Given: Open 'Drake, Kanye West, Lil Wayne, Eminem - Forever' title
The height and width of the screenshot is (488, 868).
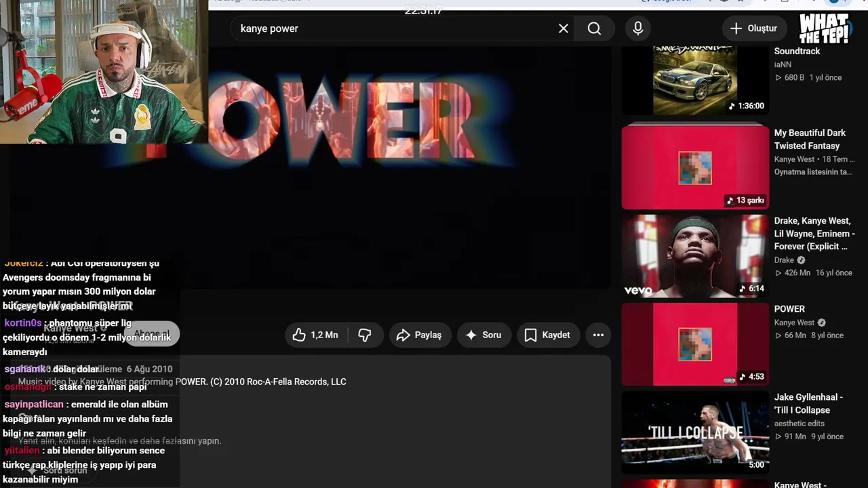Looking at the screenshot, I should click(814, 234).
